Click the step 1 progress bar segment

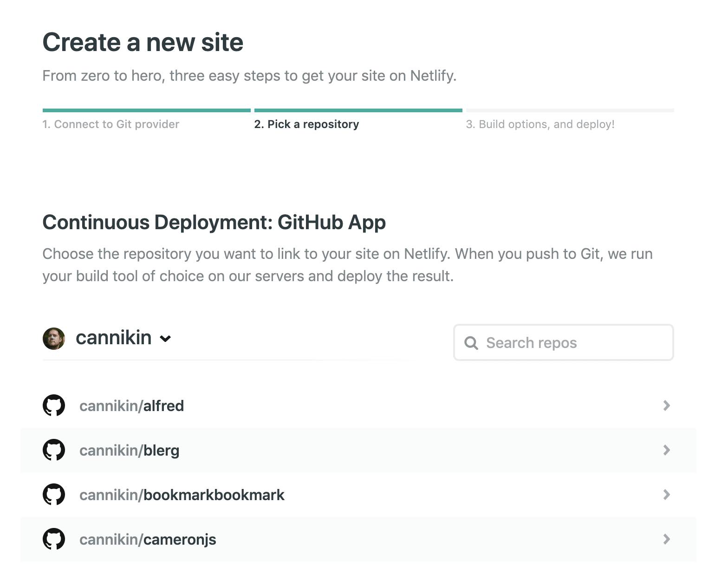coord(147,110)
